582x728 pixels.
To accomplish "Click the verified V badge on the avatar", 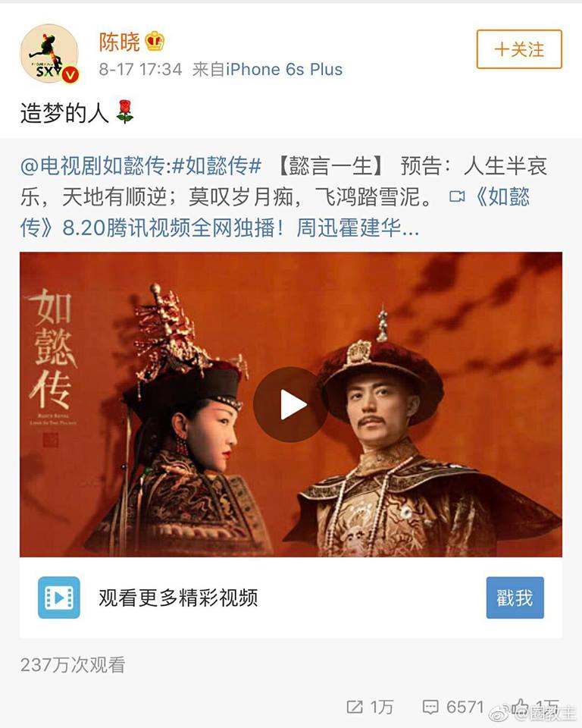I will coord(70,74).
